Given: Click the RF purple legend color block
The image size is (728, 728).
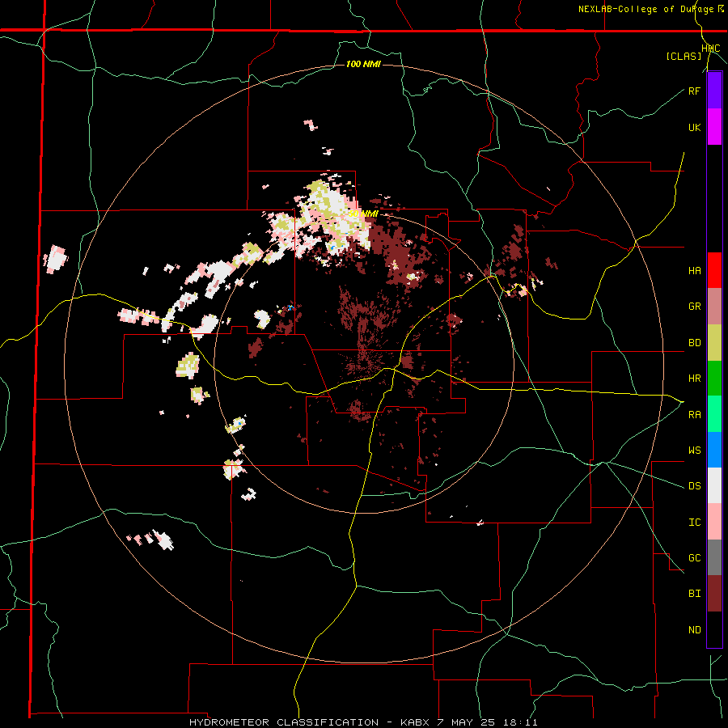Looking at the screenshot, I should [714, 91].
